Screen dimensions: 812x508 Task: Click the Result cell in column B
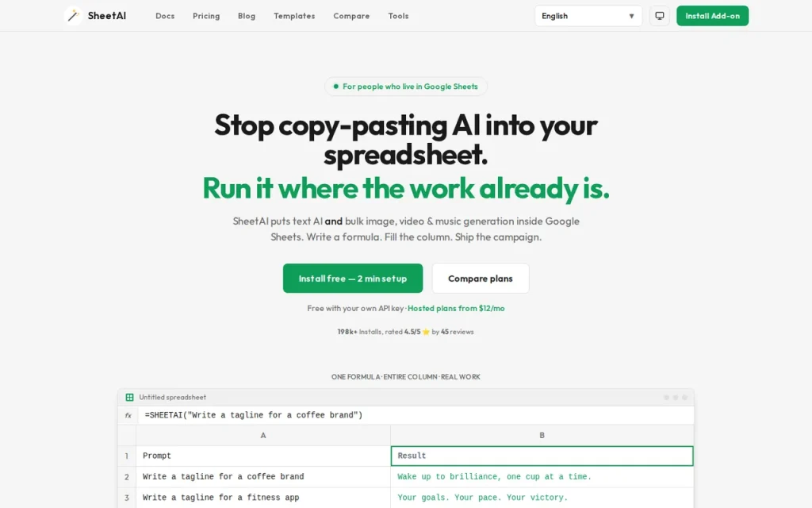pos(542,456)
